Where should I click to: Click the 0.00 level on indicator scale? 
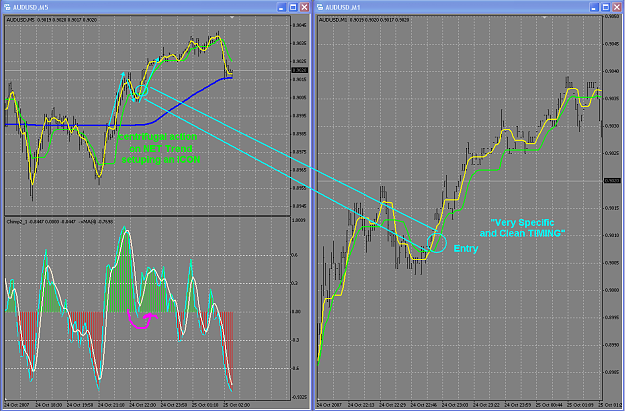point(296,312)
